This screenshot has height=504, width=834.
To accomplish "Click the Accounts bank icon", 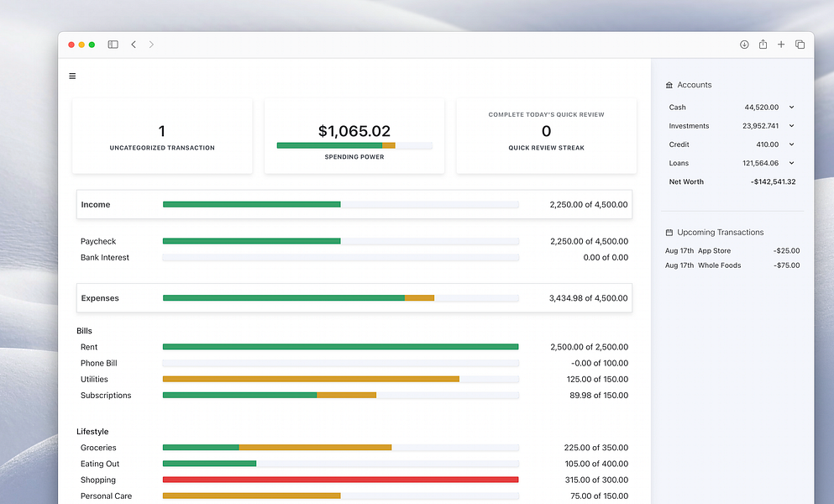I will pyautogui.click(x=669, y=85).
